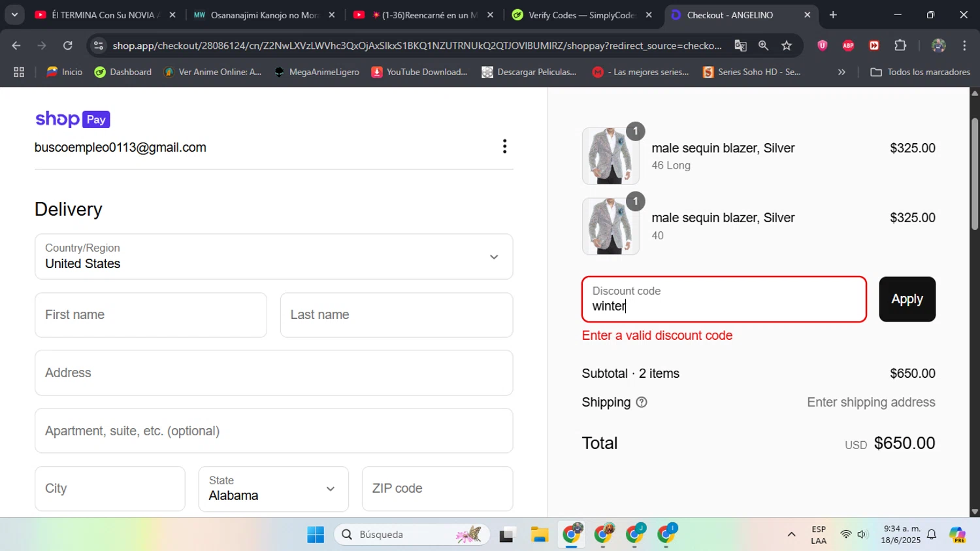This screenshot has height=551, width=980.
Task: Open the Copilot icon in the system tray
Action: (958, 535)
